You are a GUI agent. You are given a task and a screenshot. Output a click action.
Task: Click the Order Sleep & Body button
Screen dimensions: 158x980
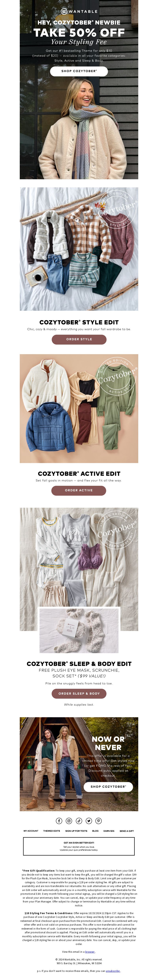tap(79, 693)
